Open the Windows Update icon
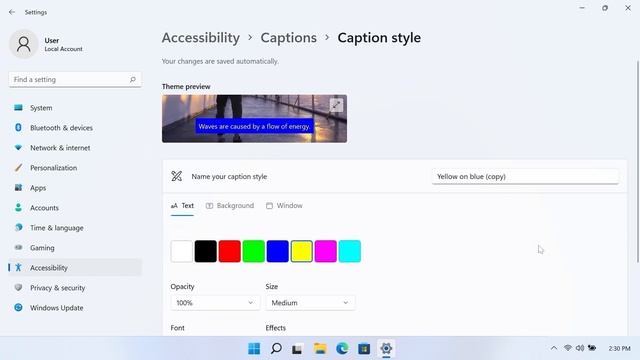 click(18, 308)
